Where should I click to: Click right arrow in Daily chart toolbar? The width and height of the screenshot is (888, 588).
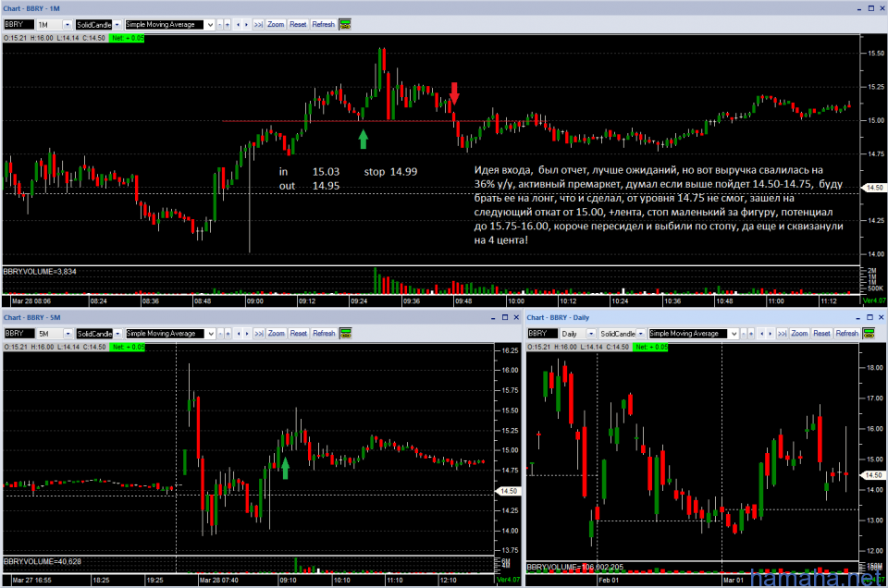tap(771, 334)
